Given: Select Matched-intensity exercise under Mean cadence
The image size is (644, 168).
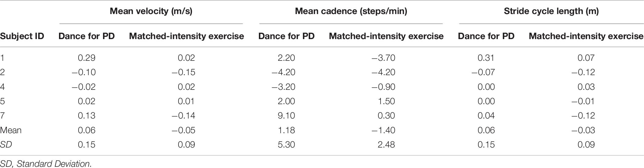Looking at the screenshot, I should (x=386, y=36).
